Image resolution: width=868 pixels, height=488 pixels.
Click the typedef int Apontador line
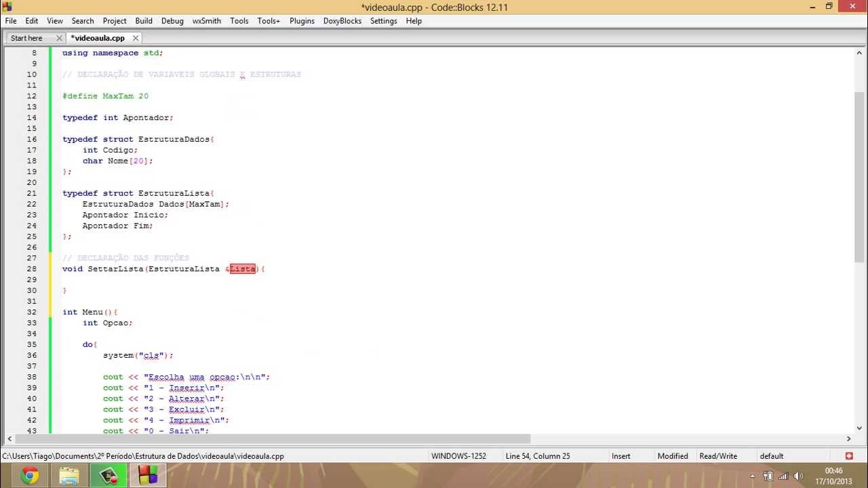(118, 118)
